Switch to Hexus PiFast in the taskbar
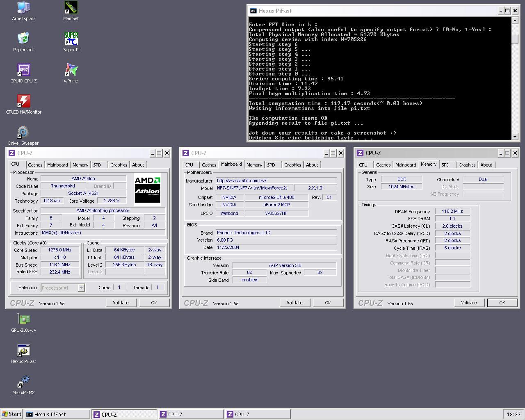Viewport: 525px width, 420px height. tap(57, 414)
